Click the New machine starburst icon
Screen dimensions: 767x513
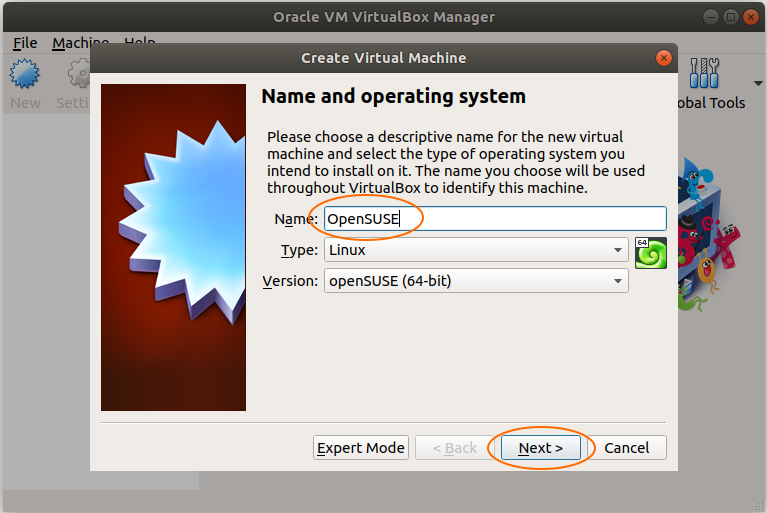tap(24, 74)
